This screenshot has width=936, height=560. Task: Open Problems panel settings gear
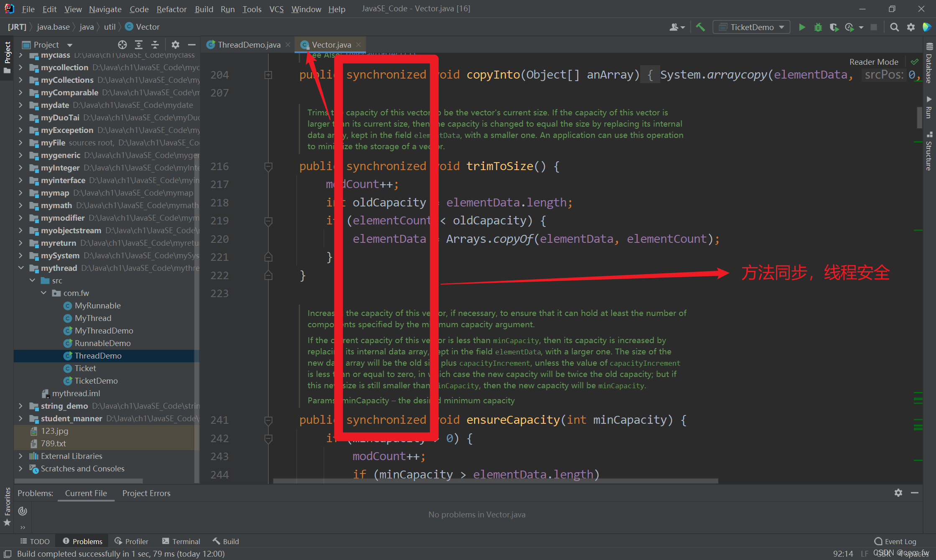[x=898, y=493]
